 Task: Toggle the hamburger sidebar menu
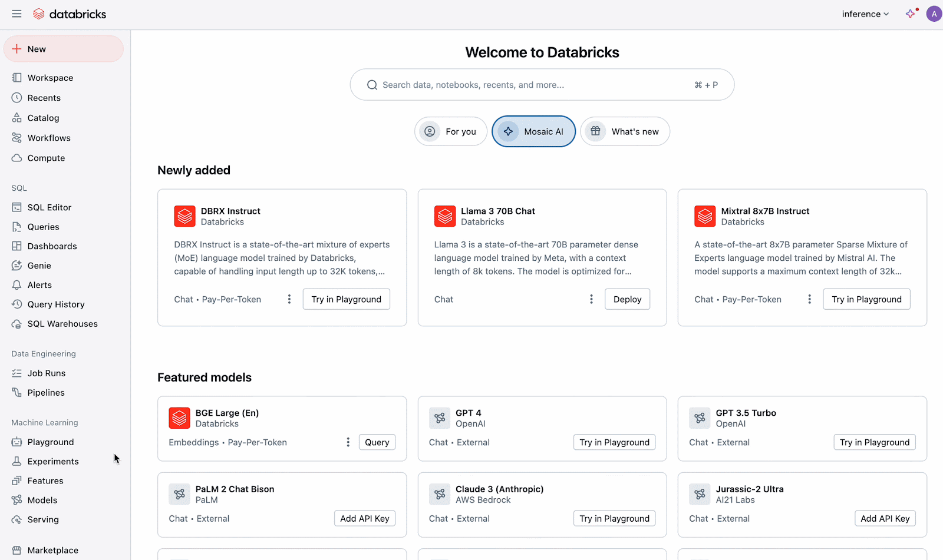17,14
